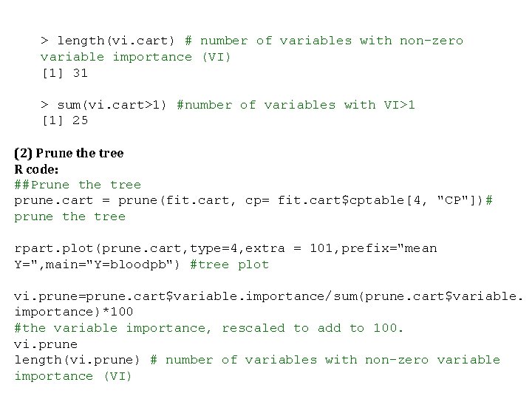
Task: Click the "(2) Prune the tree" bold heading
Action: point(69,153)
